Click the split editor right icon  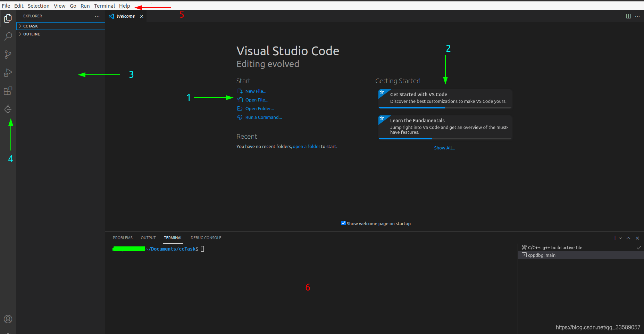click(x=628, y=16)
